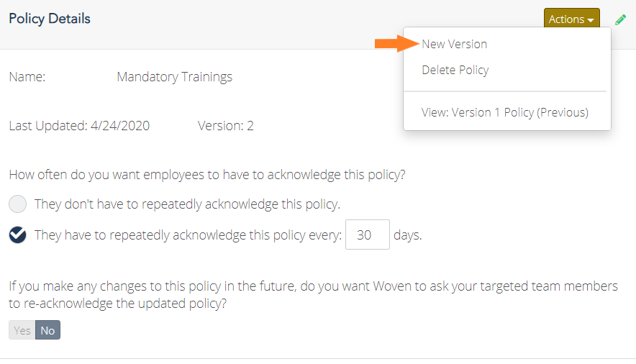This screenshot has height=364, width=636.
Task: Click the 'How often do you want employees' question
Action: point(207,175)
